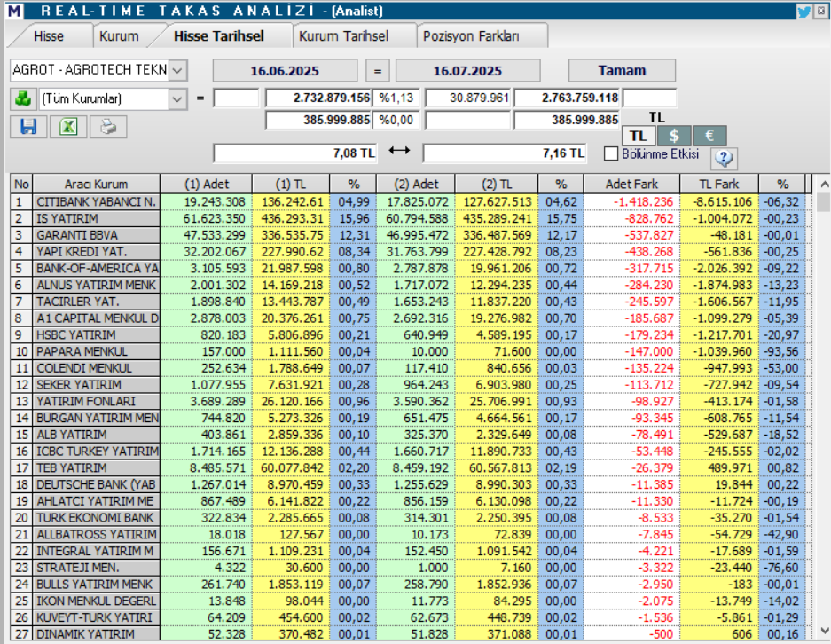Switch to the Kurum tab

(x=119, y=36)
